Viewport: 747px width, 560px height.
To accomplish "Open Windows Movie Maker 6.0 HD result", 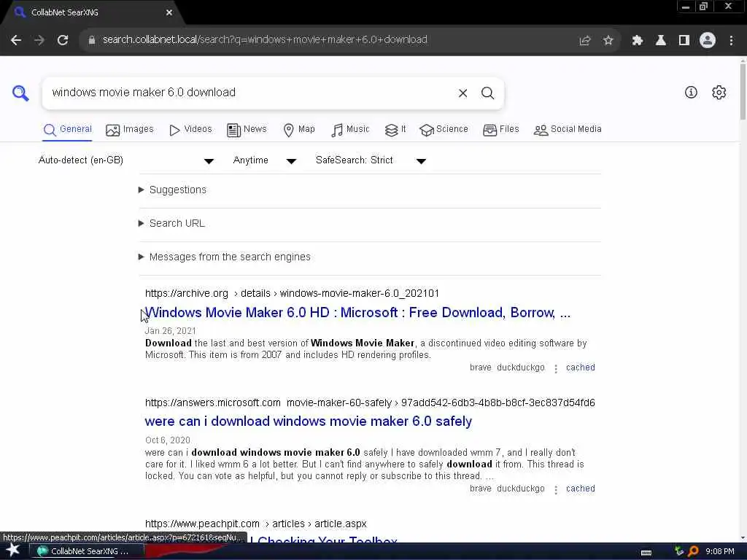I will tap(357, 313).
